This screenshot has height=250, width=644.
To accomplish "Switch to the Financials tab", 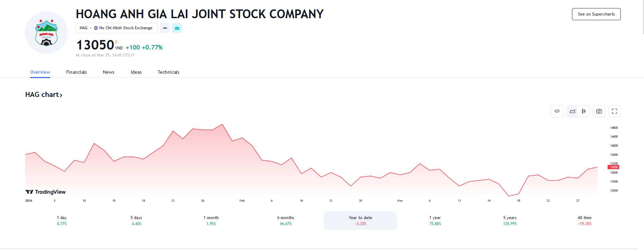I will (76, 72).
